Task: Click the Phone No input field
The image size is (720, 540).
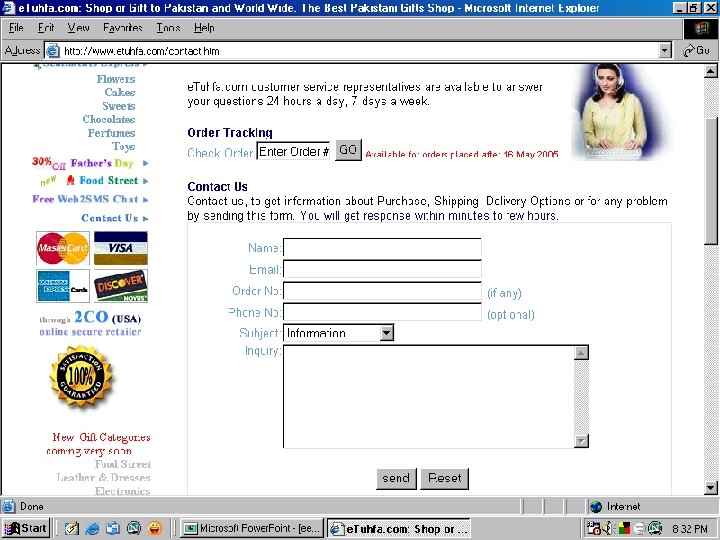Action: click(x=382, y=312)
